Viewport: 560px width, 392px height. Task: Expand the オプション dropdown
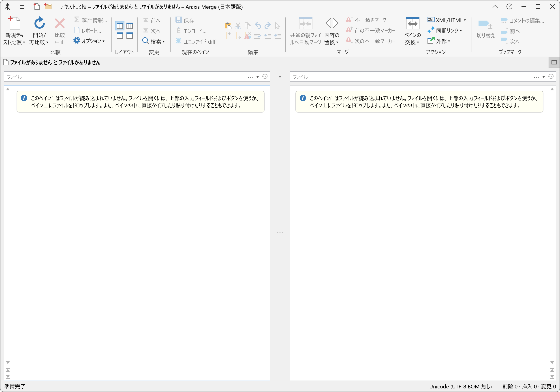pos(89,41)
